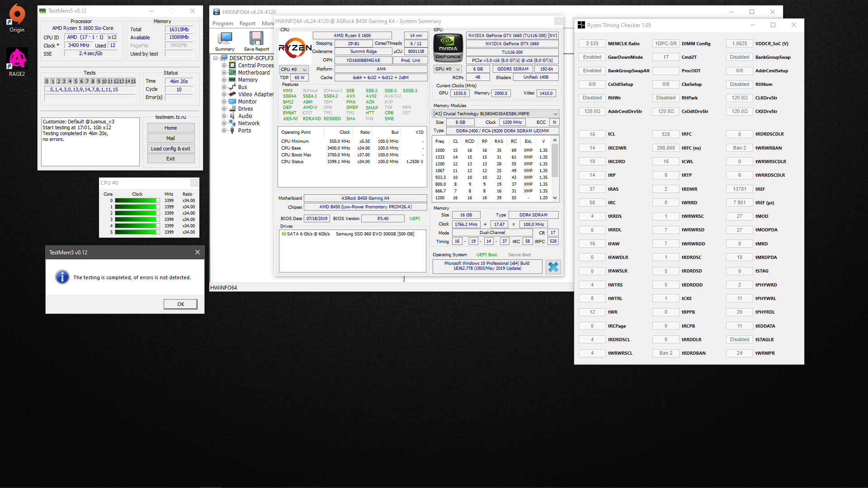
Task: Open the Report menu in HWiNFO64
Action: pyautogui.click(x=247, y=23)
